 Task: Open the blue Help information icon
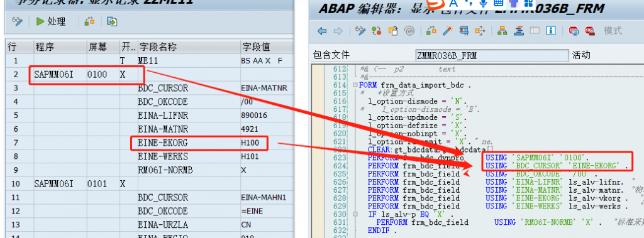(551, 31)
